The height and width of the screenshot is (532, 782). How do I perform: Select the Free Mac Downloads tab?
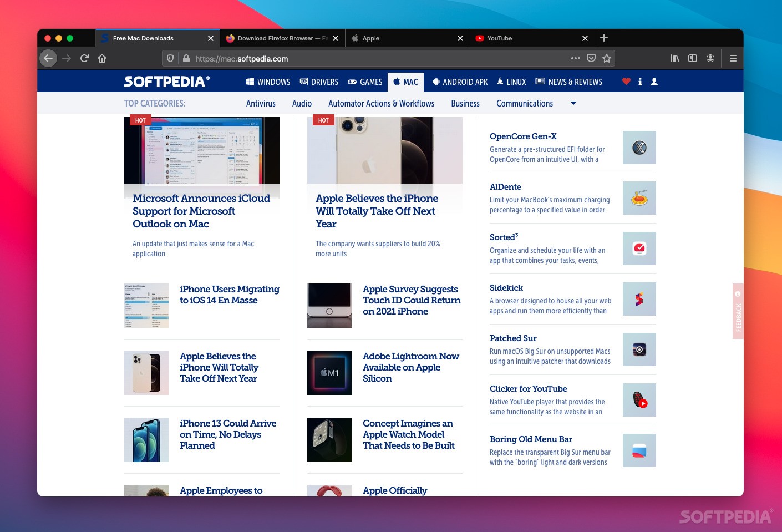[158, 38]
